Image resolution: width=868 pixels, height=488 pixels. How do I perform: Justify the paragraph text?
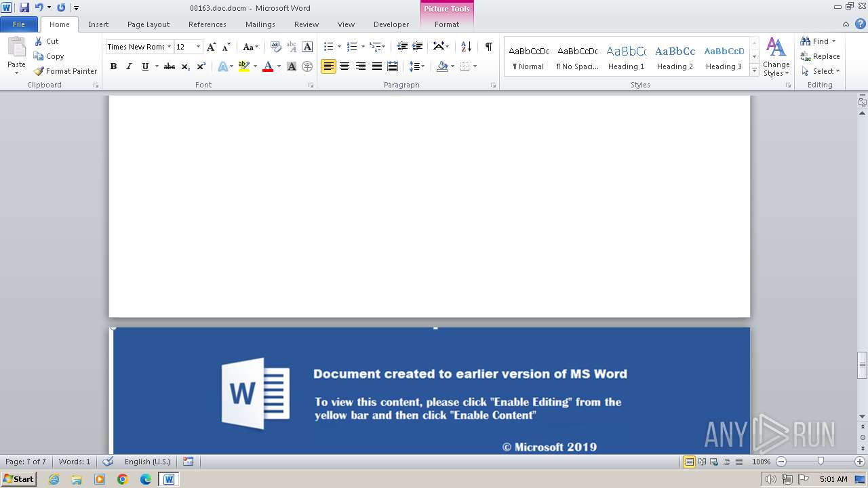coord(377,66)
